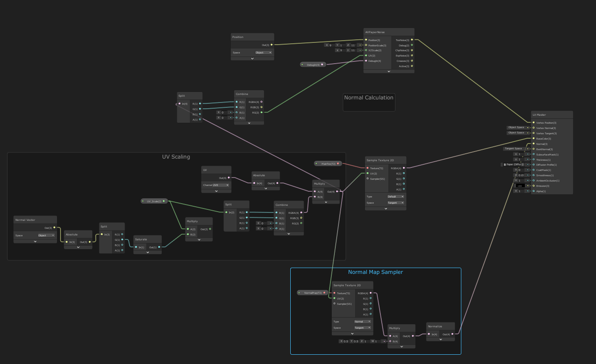Edit the X 0.5 field under Normal Map Sampler
Screen dimensions: 596x364
tap(346, 341)
